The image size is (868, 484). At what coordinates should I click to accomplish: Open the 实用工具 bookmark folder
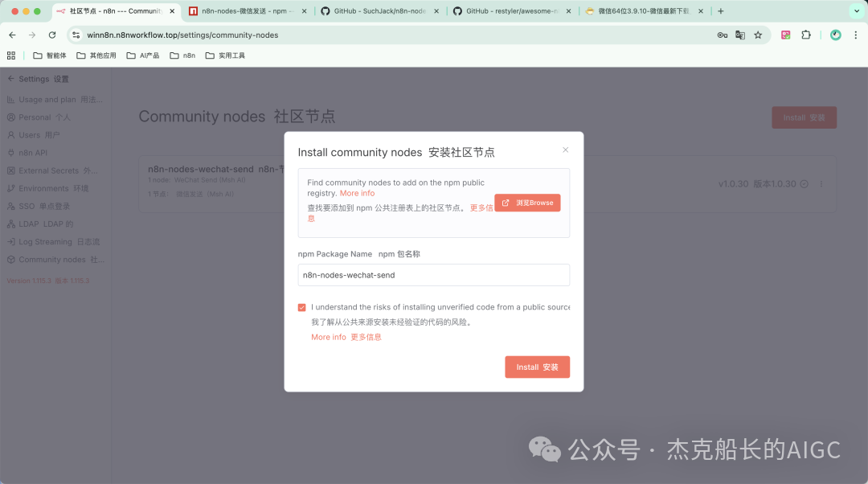tap(225, 55)
